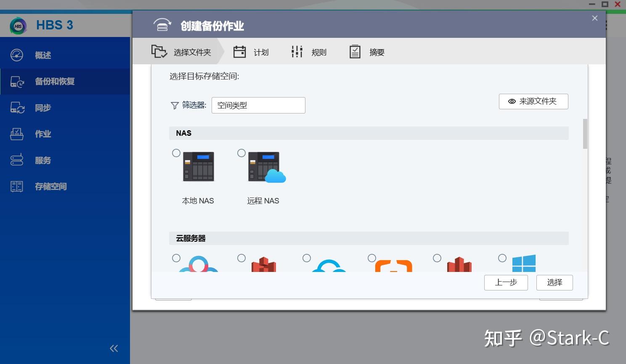Open the 空间类型 filter dropdown
Screen dimensions: 626x364
coord(258,105)
